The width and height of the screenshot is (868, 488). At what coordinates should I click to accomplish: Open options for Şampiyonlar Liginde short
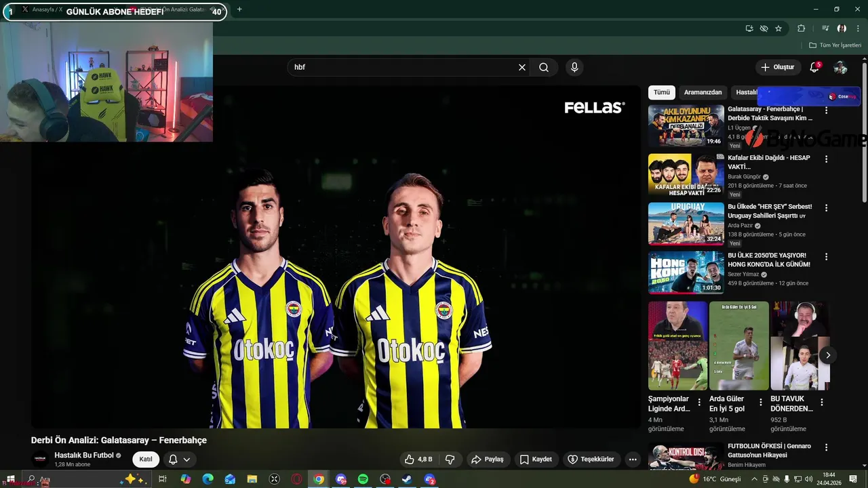[x=699, y=403]
